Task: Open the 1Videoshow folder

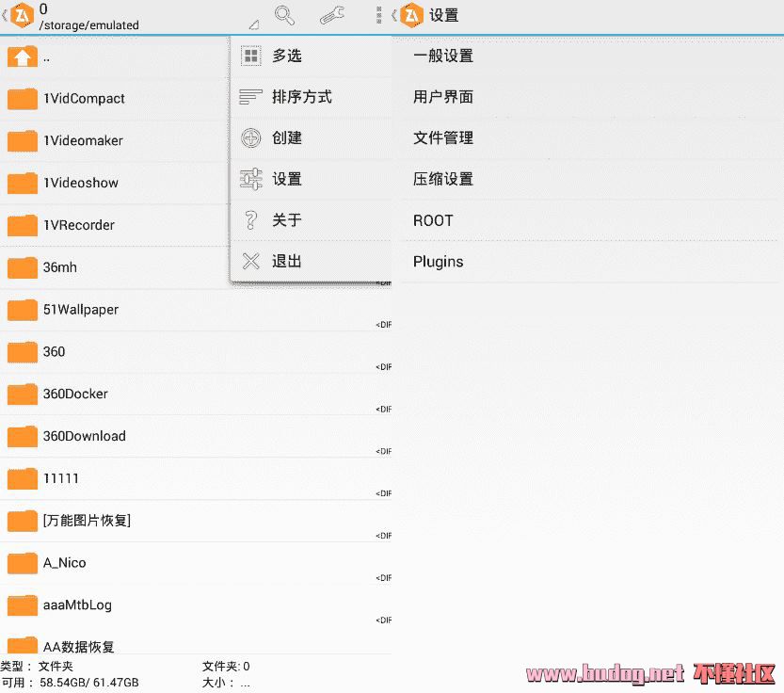Action: [115, 183]
